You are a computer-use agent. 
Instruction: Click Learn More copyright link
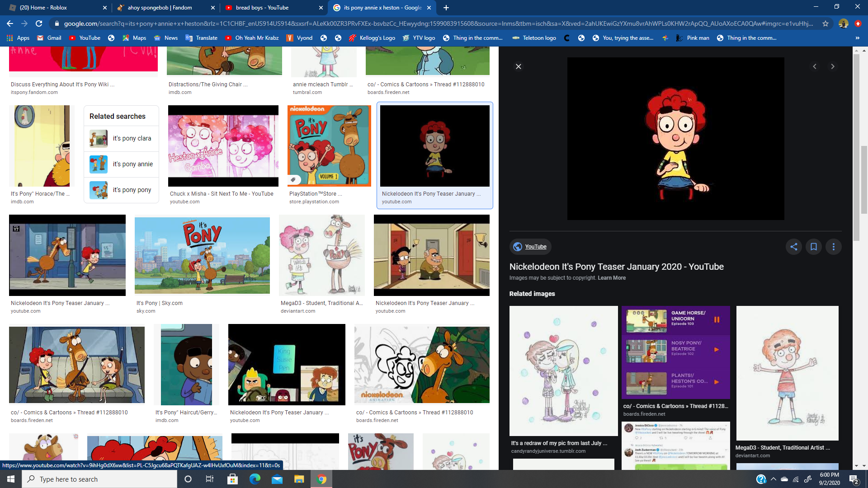pos(612,278)
